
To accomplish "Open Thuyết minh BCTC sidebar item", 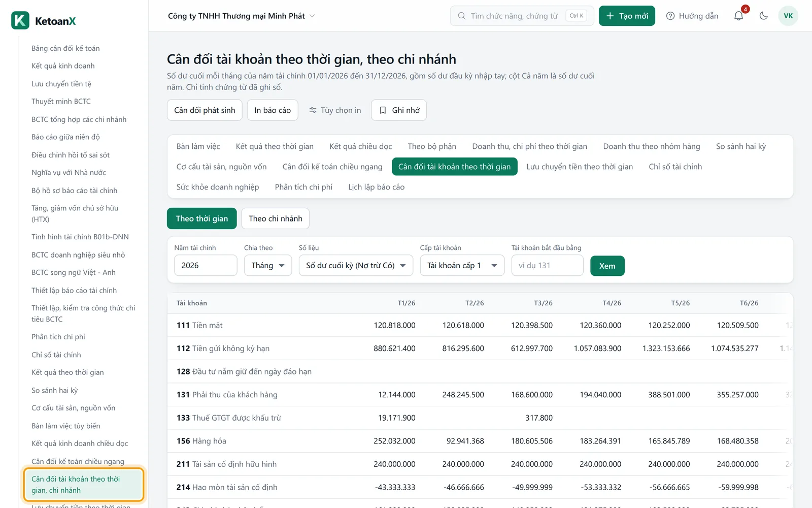I will 61,102.
